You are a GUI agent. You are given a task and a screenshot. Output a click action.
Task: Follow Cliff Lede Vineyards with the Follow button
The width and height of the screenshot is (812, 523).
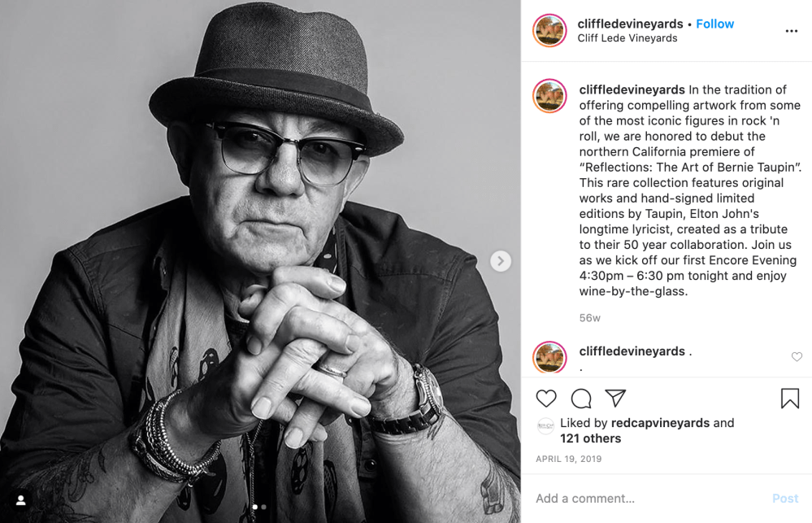coord(714,24)
